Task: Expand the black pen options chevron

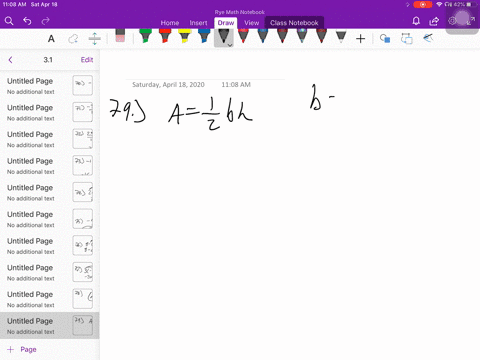Action: (x=230, y=45)
